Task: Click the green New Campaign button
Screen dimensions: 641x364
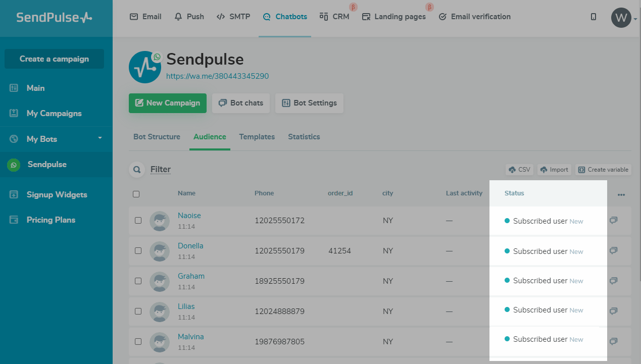Action: click(168, 103)
